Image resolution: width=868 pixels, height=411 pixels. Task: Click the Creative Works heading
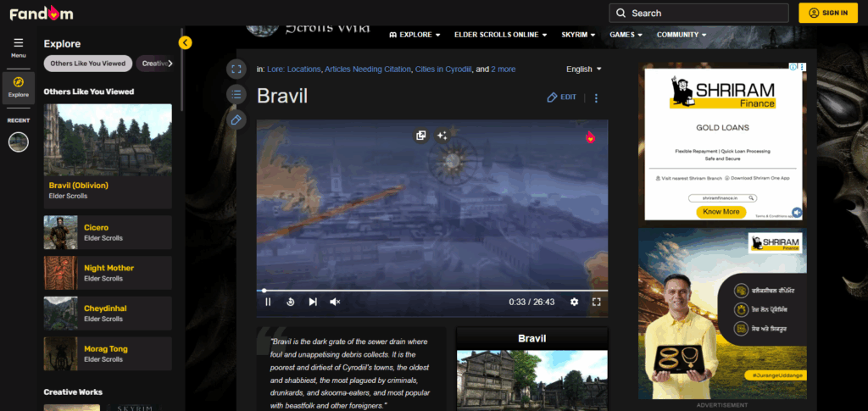tap(73, 392)
